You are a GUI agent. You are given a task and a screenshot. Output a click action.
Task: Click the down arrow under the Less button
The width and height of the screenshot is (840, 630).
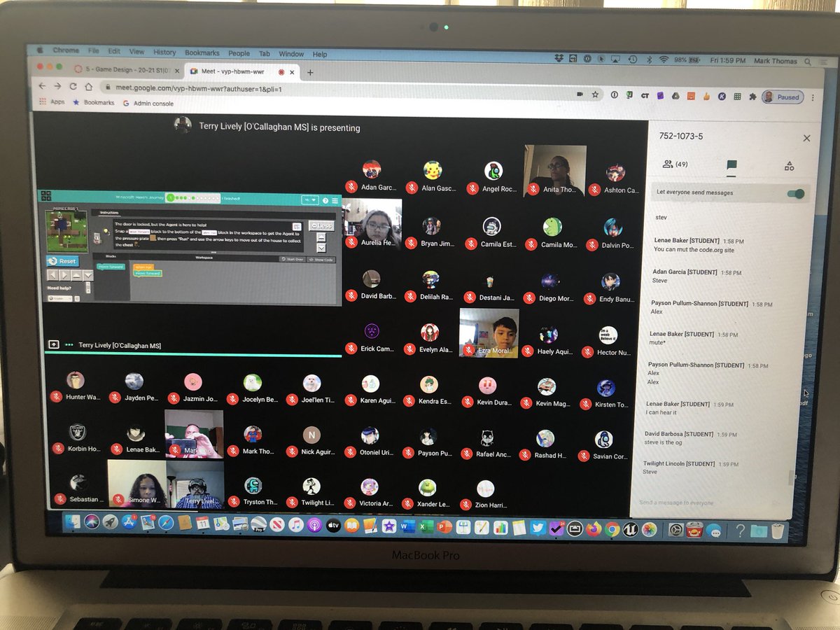pos(321,248)
